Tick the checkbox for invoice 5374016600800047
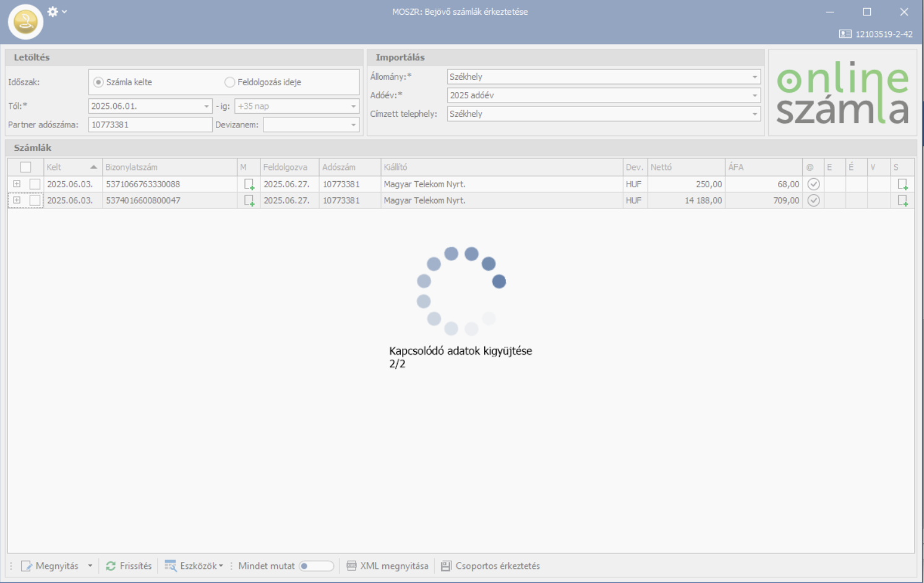Image resolution: width=924 pixels, height=583 pixels. click(x=35, y=200)
